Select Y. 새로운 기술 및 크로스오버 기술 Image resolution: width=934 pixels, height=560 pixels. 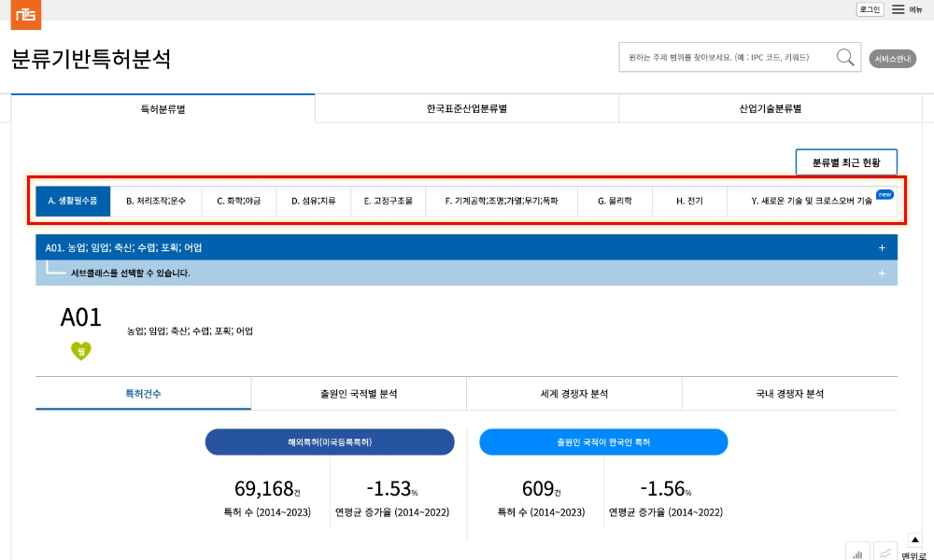(812, 202)
